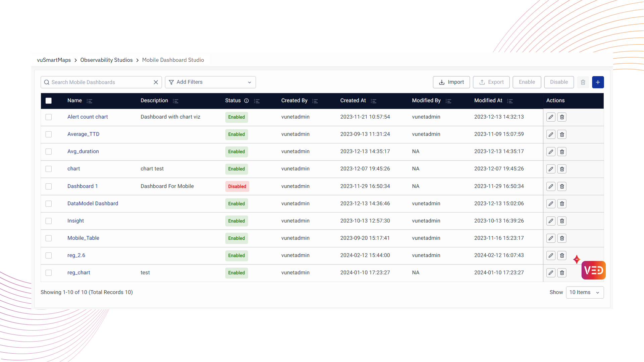Viewport: 644px width, 362px height.
Task: Click the blue plus add dashboard button
Action: point(598,82)
